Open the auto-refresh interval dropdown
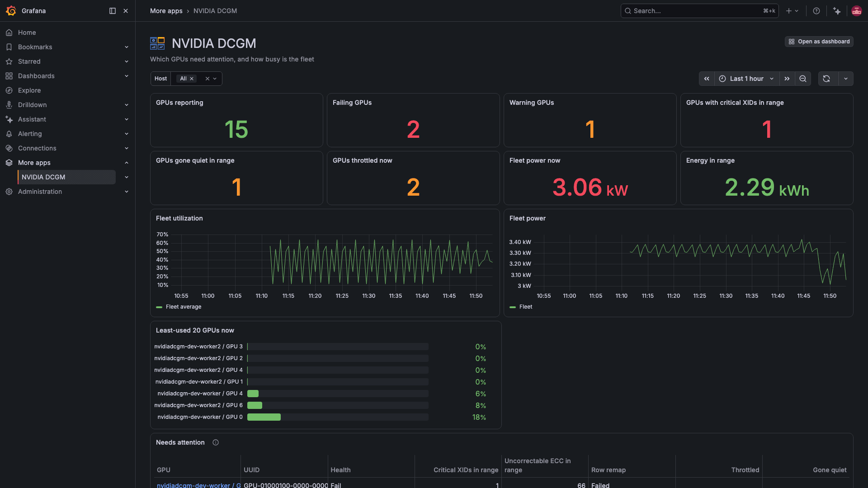 click(846, 79)
